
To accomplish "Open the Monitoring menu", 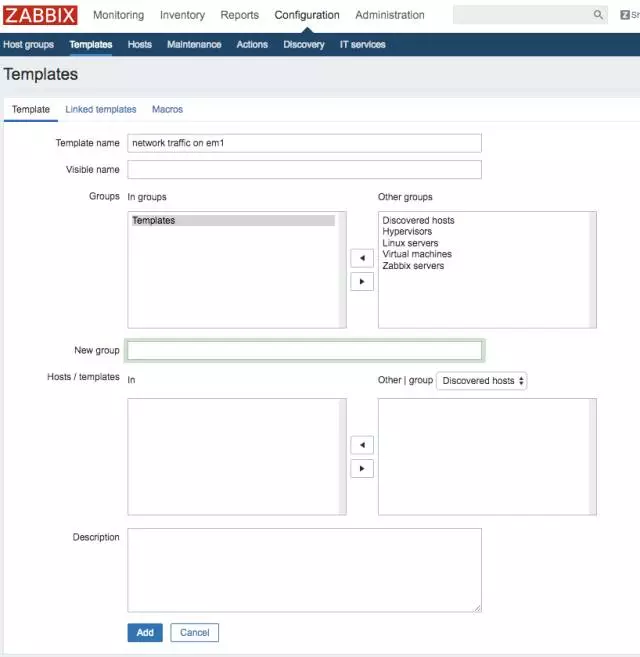I will pyautogui.click(x=118, y=15).
